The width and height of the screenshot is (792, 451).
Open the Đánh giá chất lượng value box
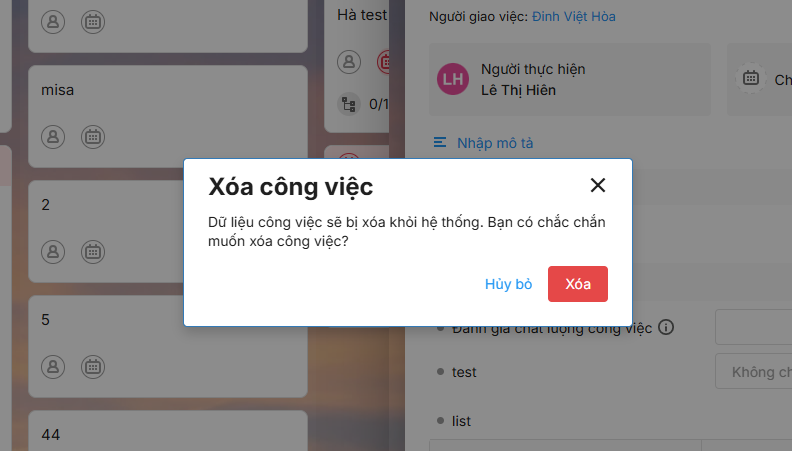[x=754, y=327]
